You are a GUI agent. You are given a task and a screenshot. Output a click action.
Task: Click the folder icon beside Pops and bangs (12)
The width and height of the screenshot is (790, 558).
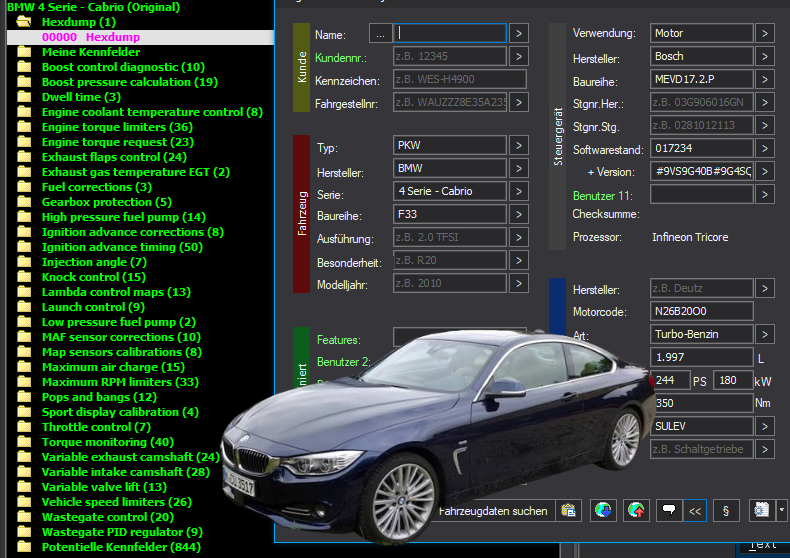point(24,397)
